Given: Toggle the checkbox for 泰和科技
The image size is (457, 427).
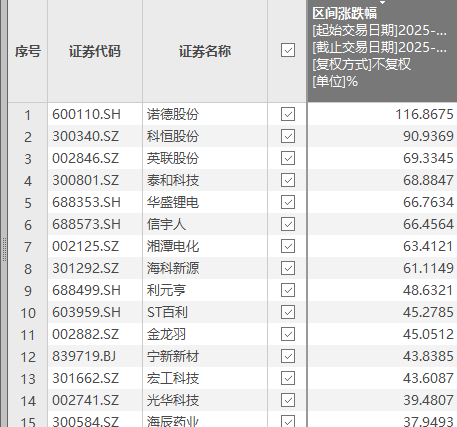Looking at the screenshot, I should click(x=288, y=180).
